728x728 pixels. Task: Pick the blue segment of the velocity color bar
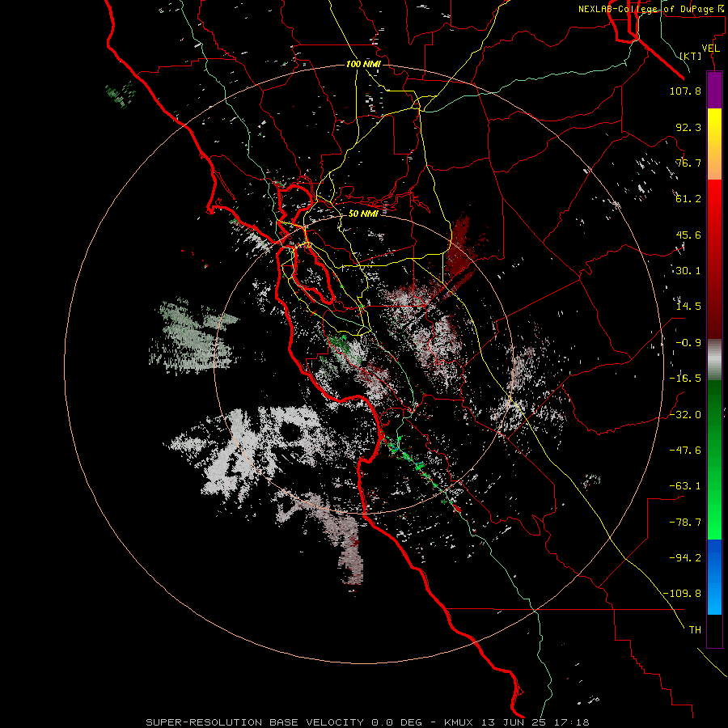pos(714,576)
